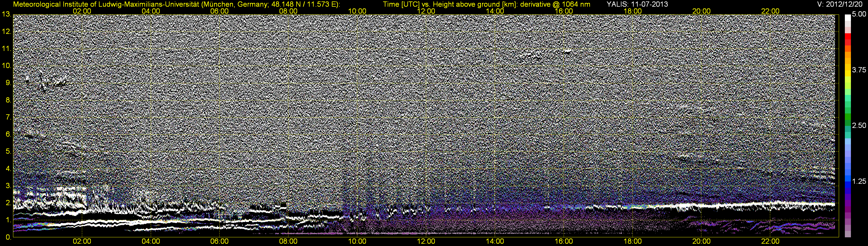Image resolution: width=868 pixels, height=246 pixels.
Task: Click the height axis label '12.'
Action: pos(6,31)
